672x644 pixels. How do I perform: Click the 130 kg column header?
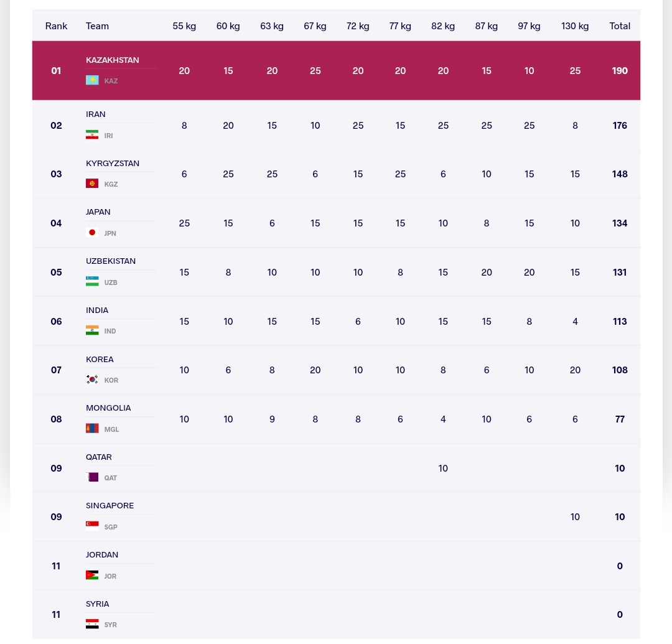click(x=575, y=26)
